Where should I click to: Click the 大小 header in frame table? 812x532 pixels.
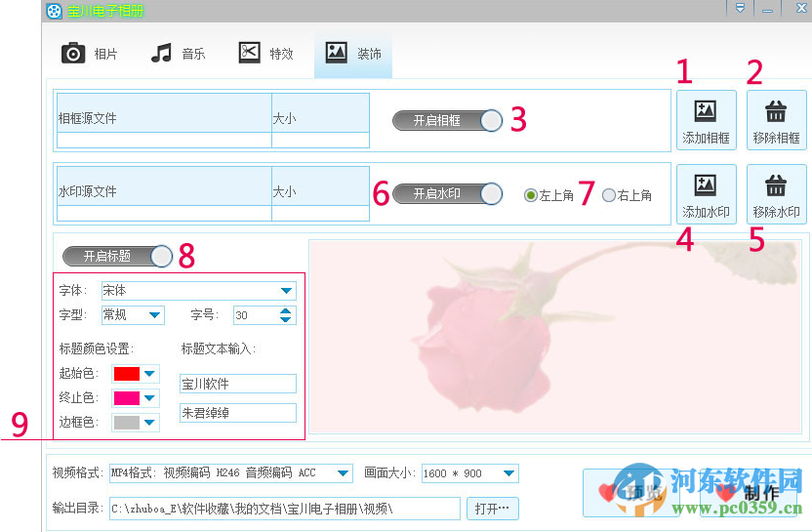(320, 113)
